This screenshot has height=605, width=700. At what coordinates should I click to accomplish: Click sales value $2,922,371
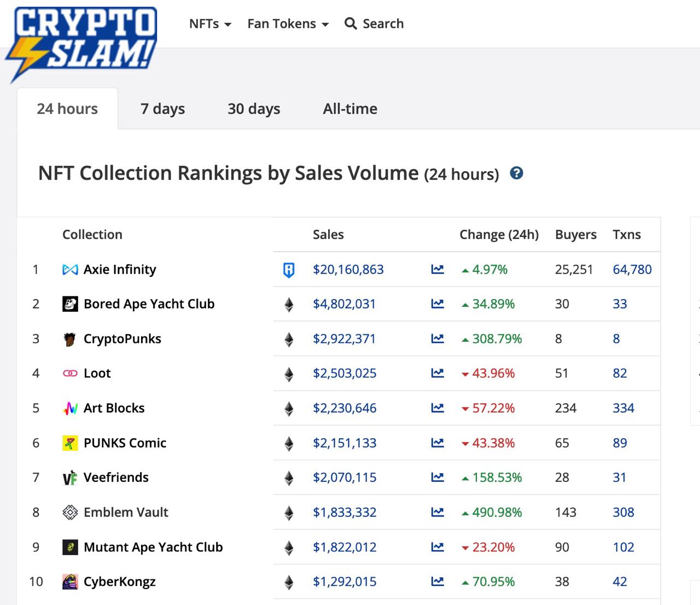[x=345, y=339]
